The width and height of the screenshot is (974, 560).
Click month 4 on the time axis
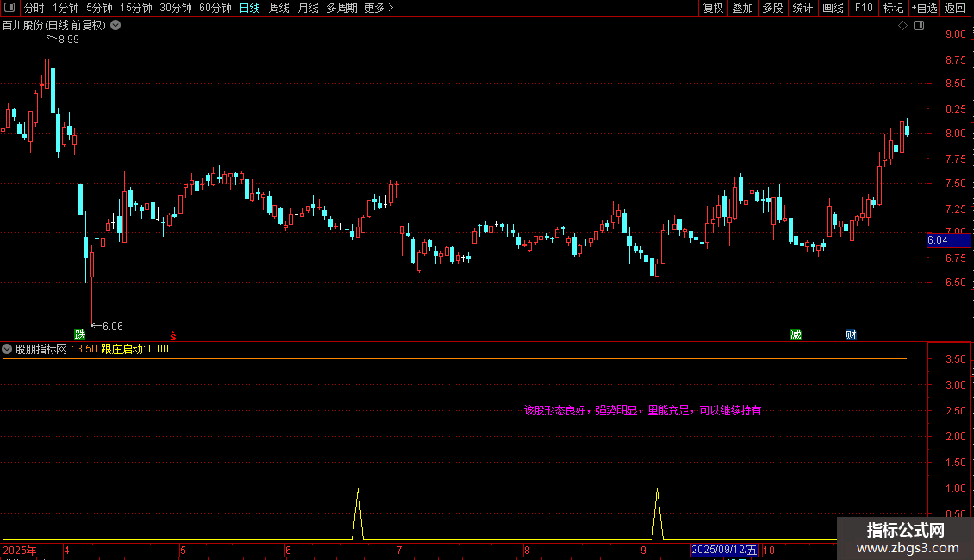[66, 550]
